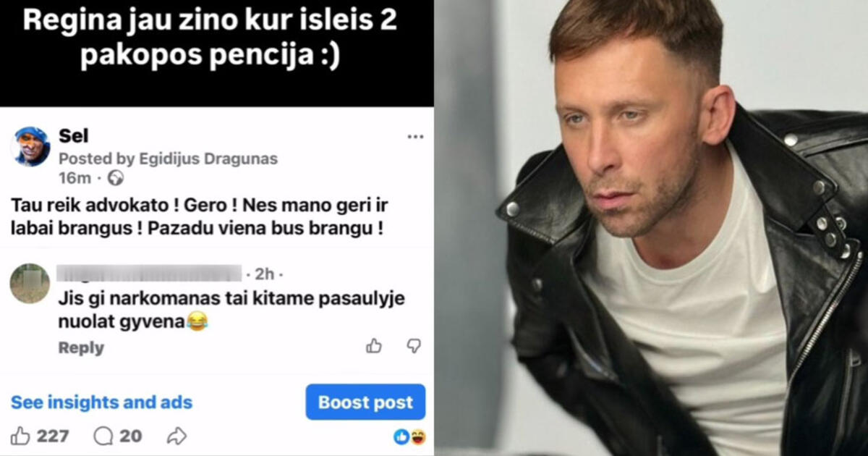Share the post with arrow icon
Image resolution: width=868 pixels, height=456 pixels.
click(176, 436)
